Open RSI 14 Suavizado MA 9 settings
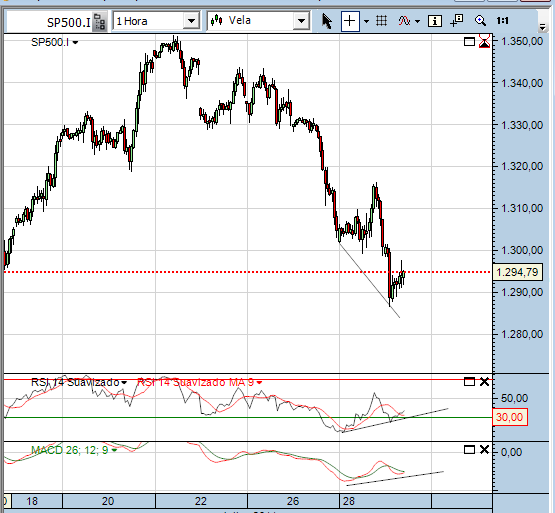The image size is (555, 513). point(199,382)
